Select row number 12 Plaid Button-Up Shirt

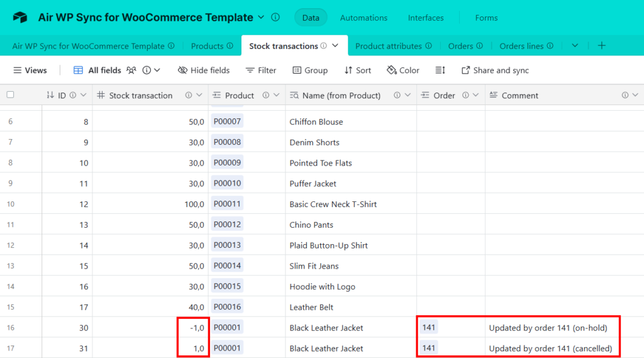(11, 245)
